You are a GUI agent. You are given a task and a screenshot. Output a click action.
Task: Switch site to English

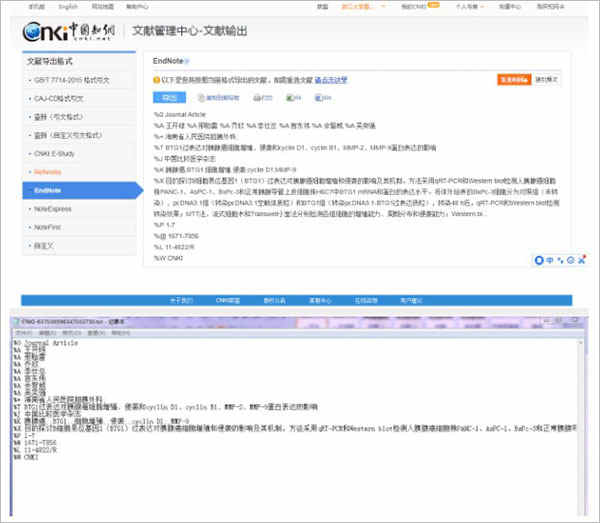68,7
